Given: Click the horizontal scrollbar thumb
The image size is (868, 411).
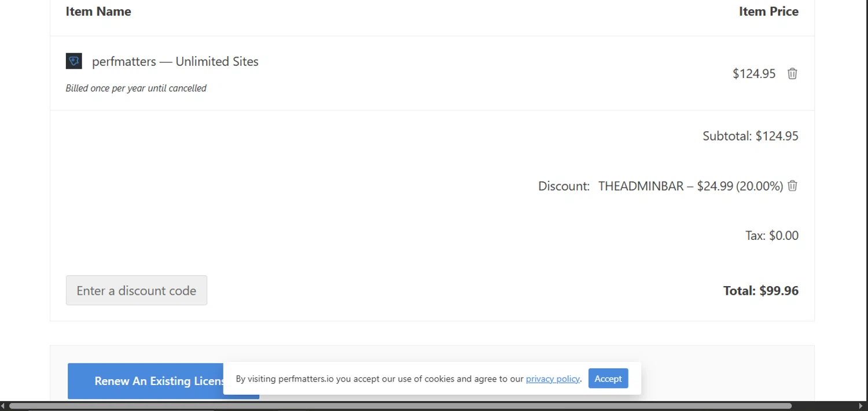Looking at the screenshot, I should 400,406.
